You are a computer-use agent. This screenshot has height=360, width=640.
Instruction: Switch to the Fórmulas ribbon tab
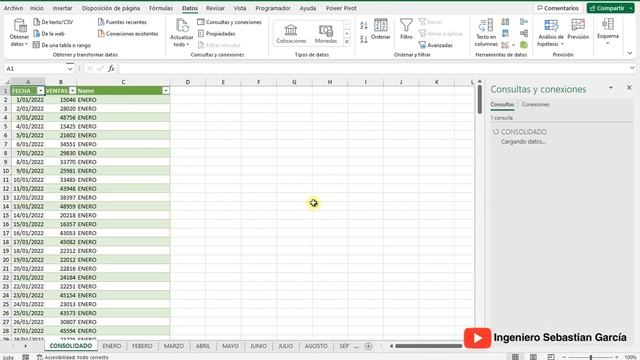click(161, 8)
